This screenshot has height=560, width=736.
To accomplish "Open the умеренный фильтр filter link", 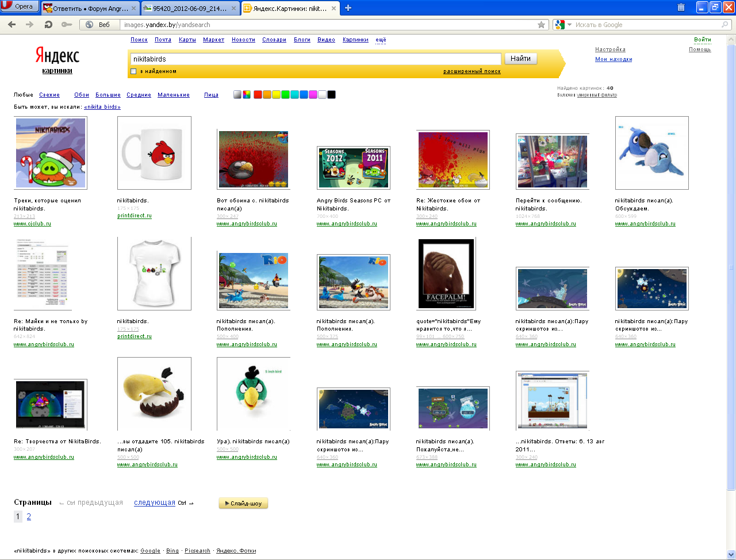I will (597, 95).
